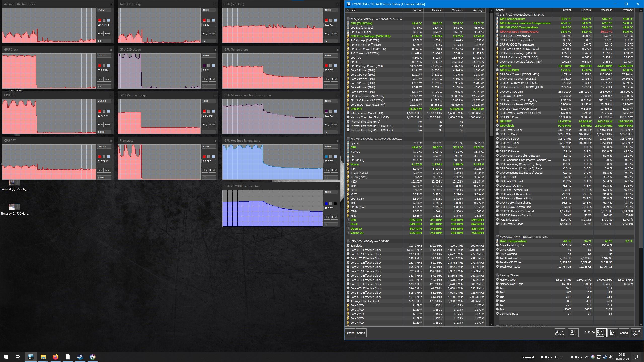Click the Driver Update button
644x362 pixels.
[x=560, y=333]
